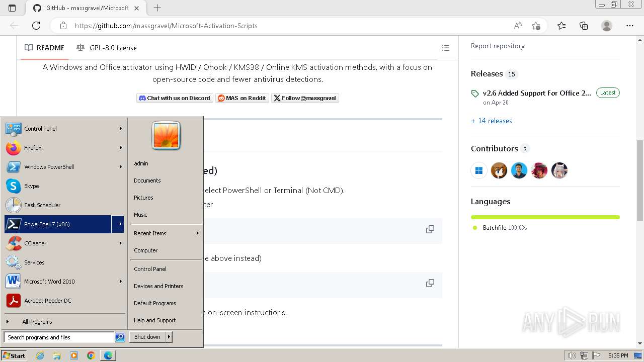Open MAS on Reddit badge
The height and width of the screenshot is (362, 644).
tap(242, 98)
